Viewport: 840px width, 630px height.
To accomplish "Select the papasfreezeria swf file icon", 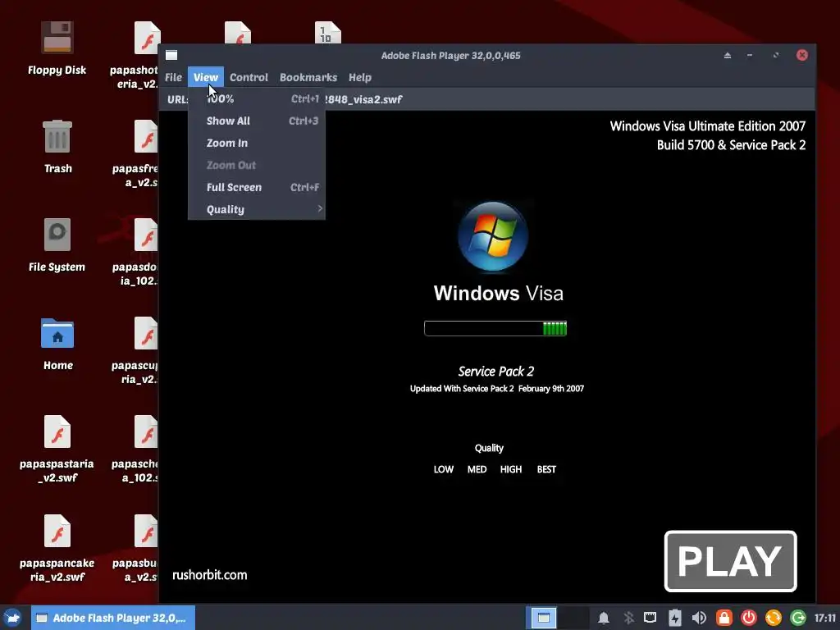I will click(146, 136).
